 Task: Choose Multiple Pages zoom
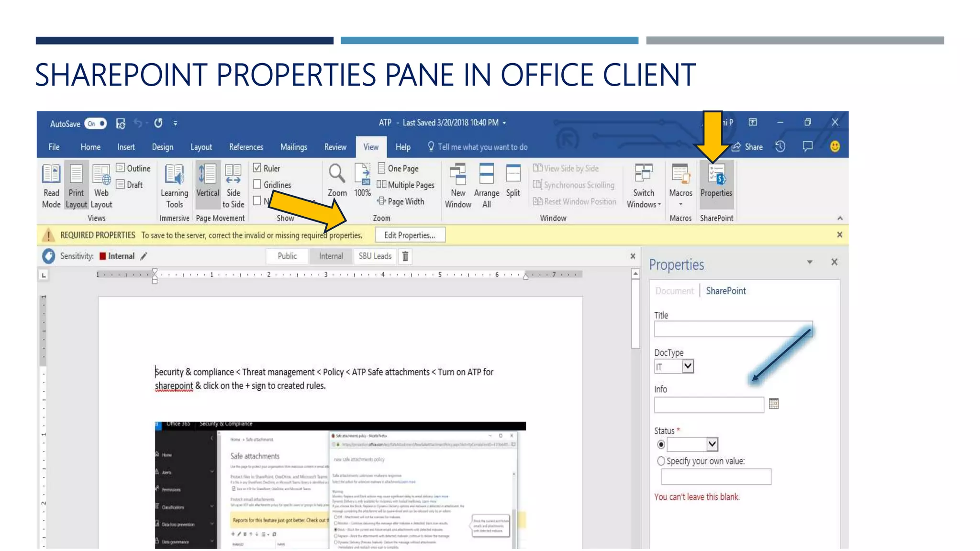[406, 185]
